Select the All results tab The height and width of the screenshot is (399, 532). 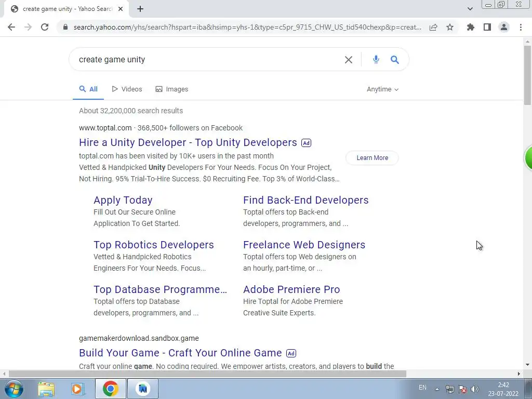click(88, 89)
